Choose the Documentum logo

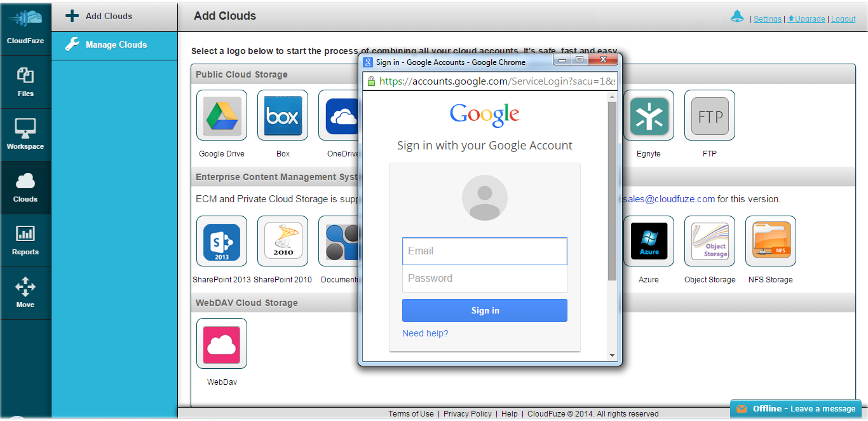pos(339,241)
